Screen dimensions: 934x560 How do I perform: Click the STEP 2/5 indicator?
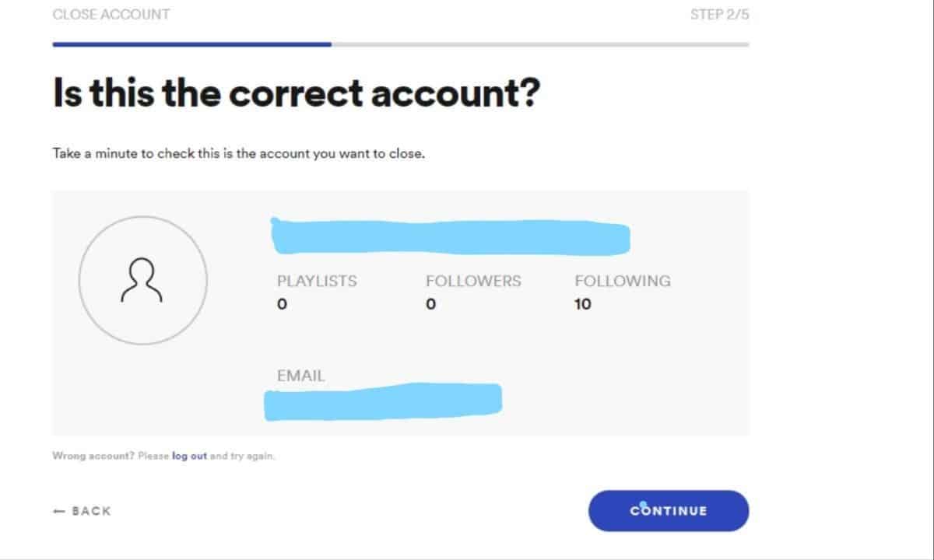click(x=719, y=15)
